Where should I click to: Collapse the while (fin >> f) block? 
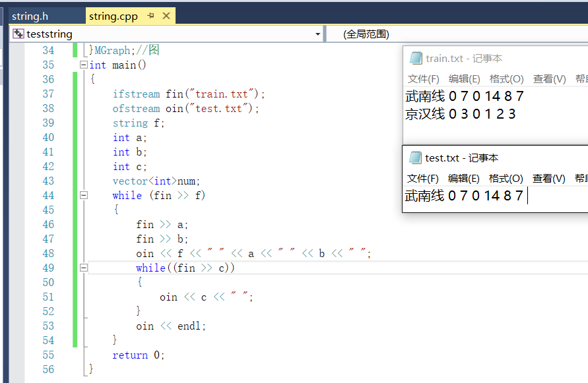(x=84, y=195)
